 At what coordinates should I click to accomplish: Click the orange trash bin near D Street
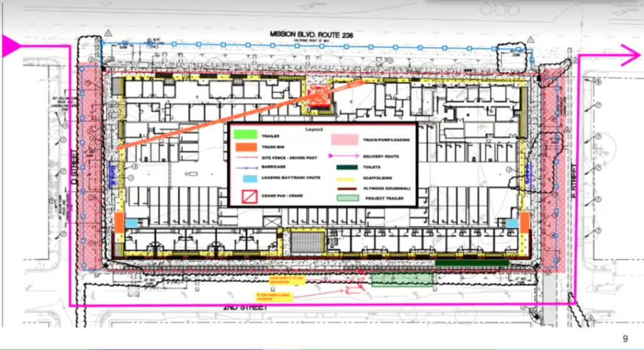(x=119, y=223)
